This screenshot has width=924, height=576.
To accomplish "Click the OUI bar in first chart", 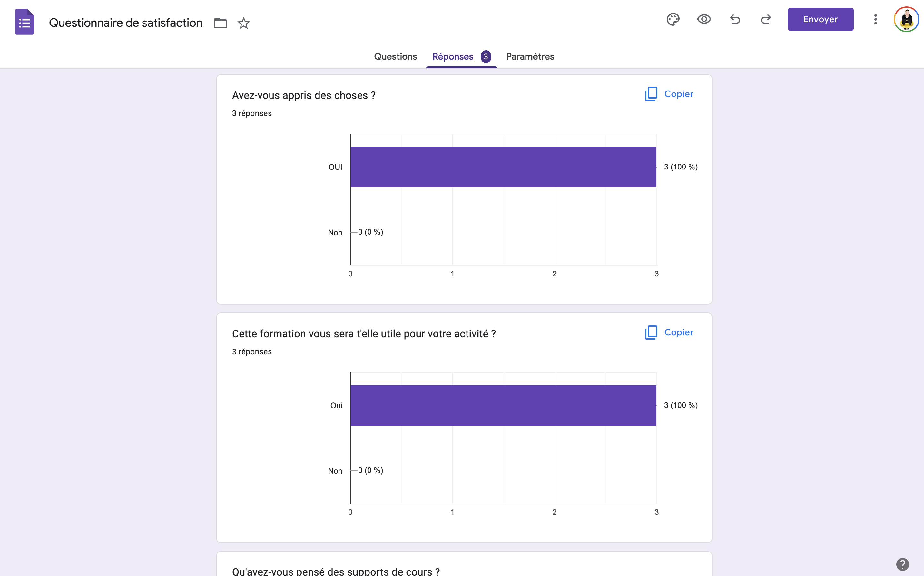I will [503, 167].
